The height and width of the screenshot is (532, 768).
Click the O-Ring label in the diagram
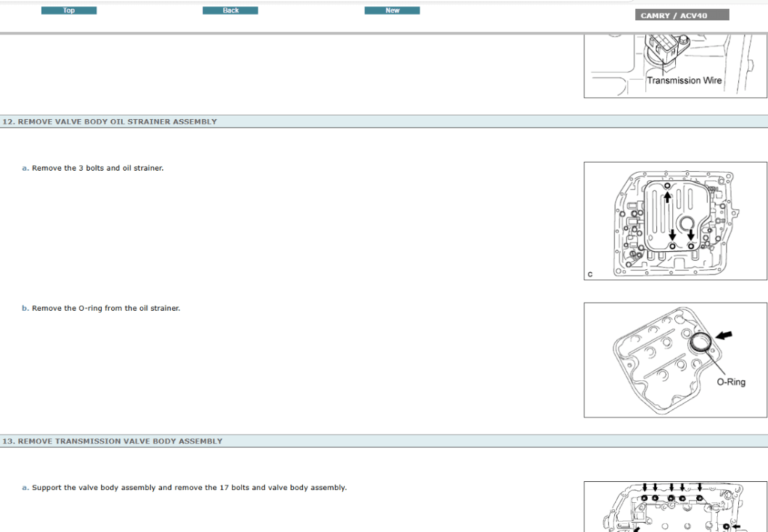tap(731, 381)
